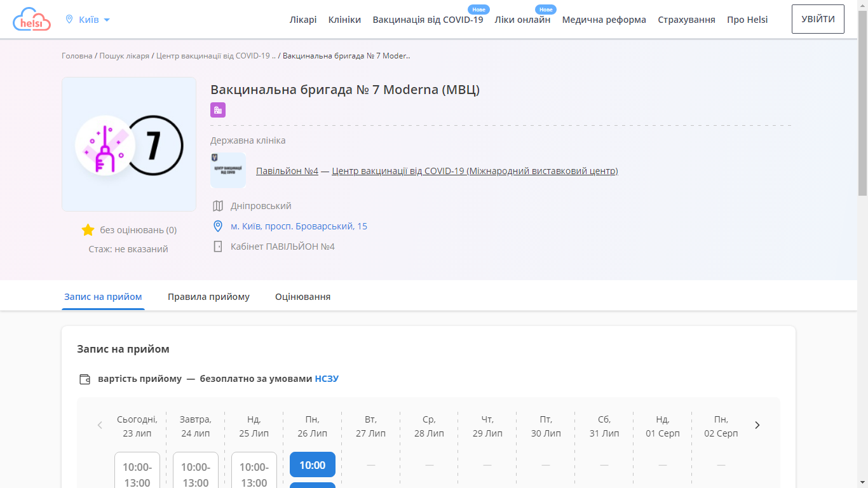
Task: Click the map icon next to Дніпровський
Action: coord(218,206)
